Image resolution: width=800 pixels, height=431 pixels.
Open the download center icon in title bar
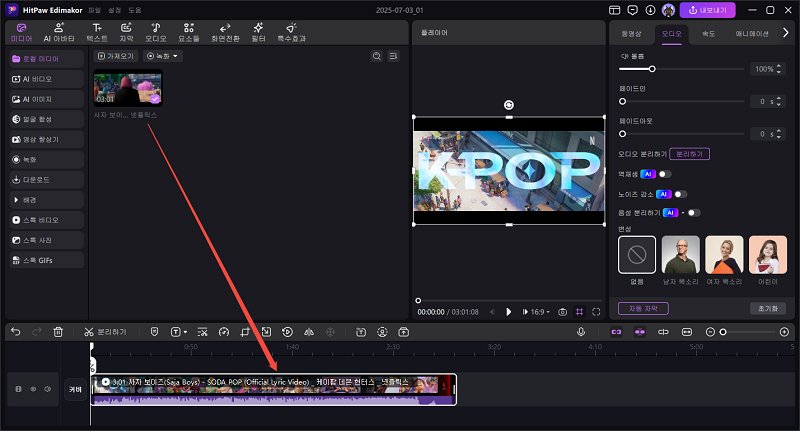tap(650, 10)
